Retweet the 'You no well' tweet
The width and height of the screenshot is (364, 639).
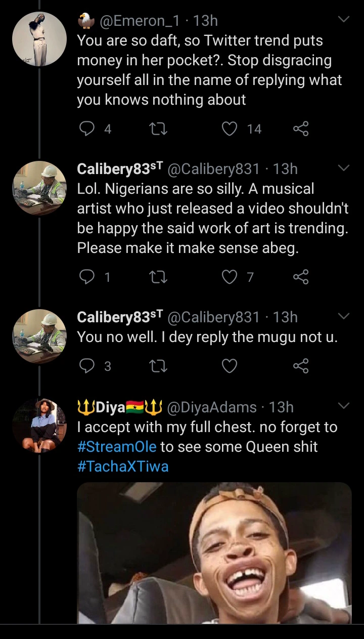click(159, 366)
